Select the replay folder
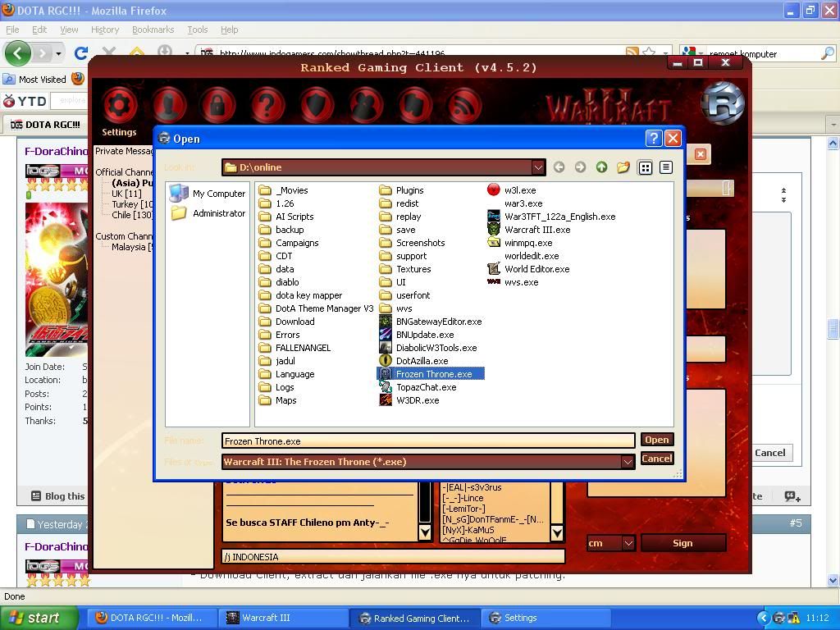Image resolution: width=840 pixels, height=630 pixels. [400, 217]
